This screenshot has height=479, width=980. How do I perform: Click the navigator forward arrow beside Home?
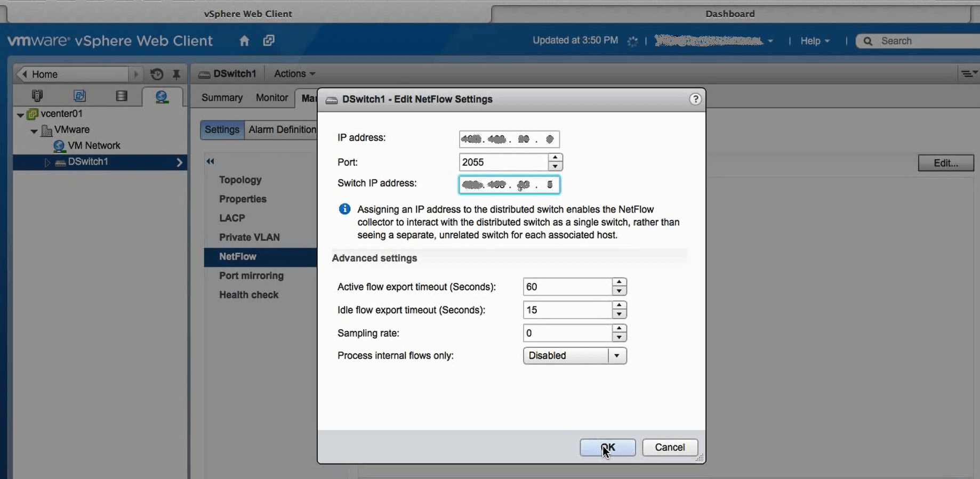(x=136, y=74)
